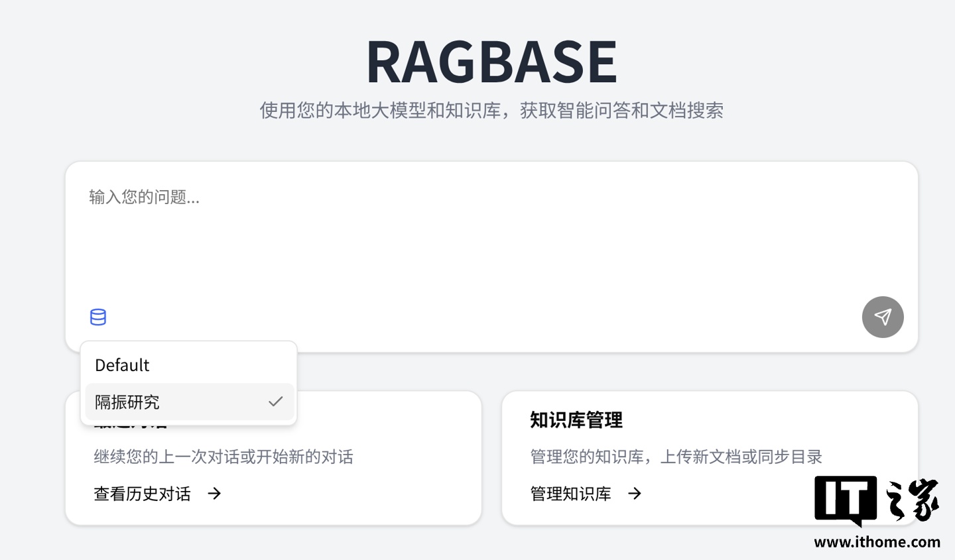
Task: Select Default from the knowledge base dropdown
Action: tap(189, 364)
